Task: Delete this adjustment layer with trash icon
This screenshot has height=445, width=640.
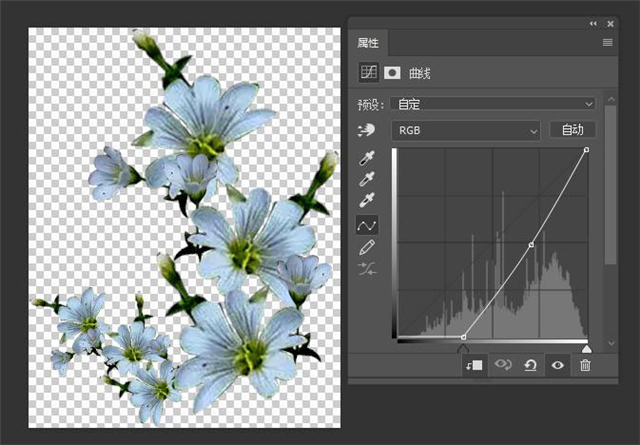Action: tap(585, 365)
